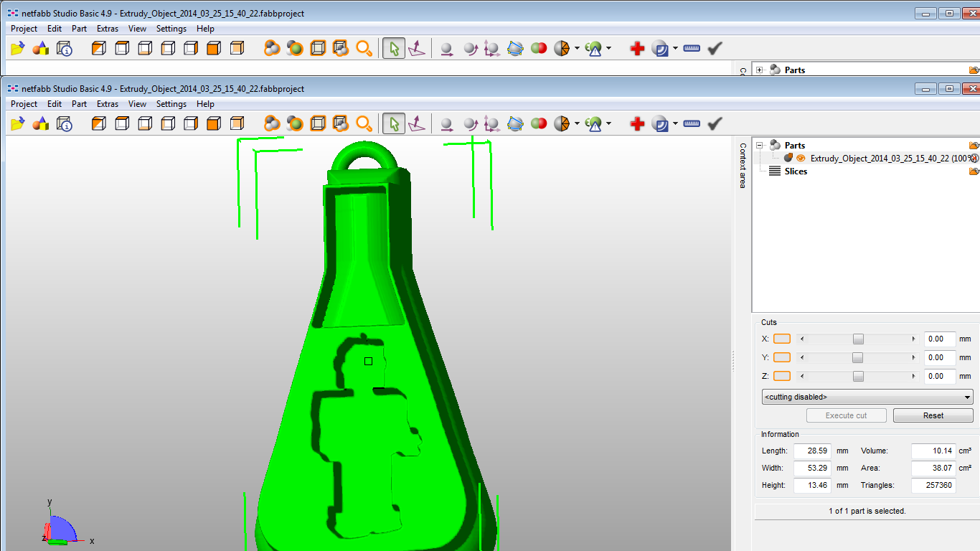Open shell tool dropdown arrow in front window
Image resolution: width=980 pixels, height=551 pixels.
pos(675,123)
